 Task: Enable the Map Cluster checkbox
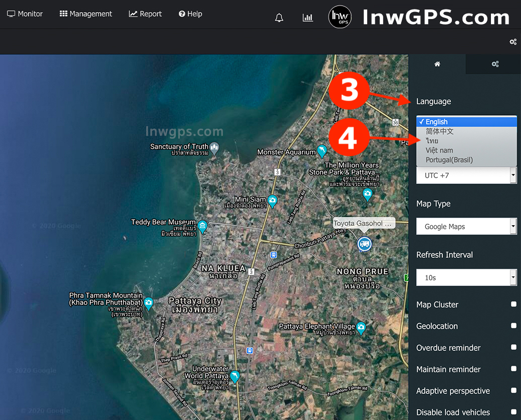(513, 304)
